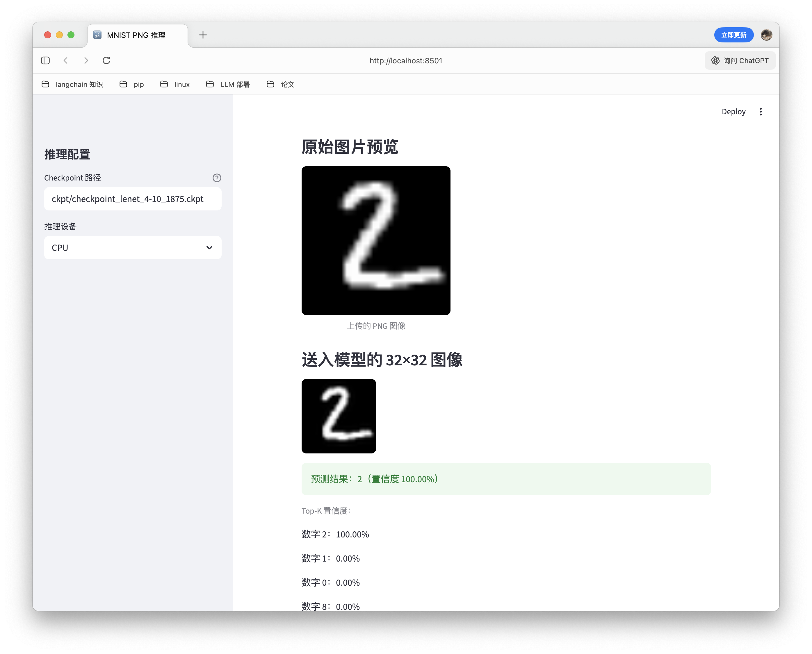Edit the Checkpoint 路径 input field
Viewport: 812px width, 654px height.
tap(133, 199)
